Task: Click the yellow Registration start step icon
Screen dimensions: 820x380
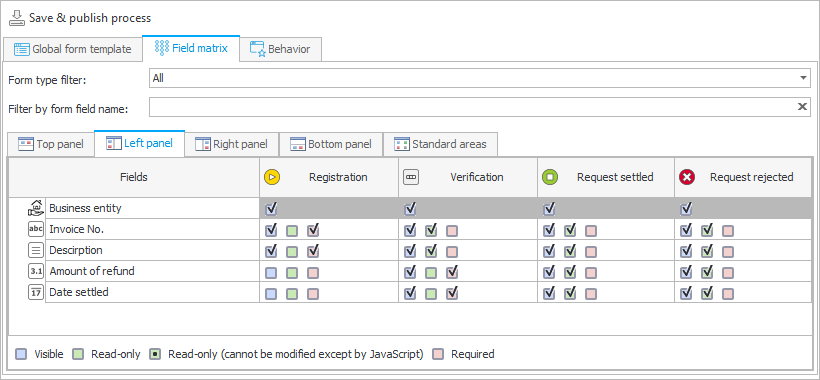Action: tap(272, 177)
